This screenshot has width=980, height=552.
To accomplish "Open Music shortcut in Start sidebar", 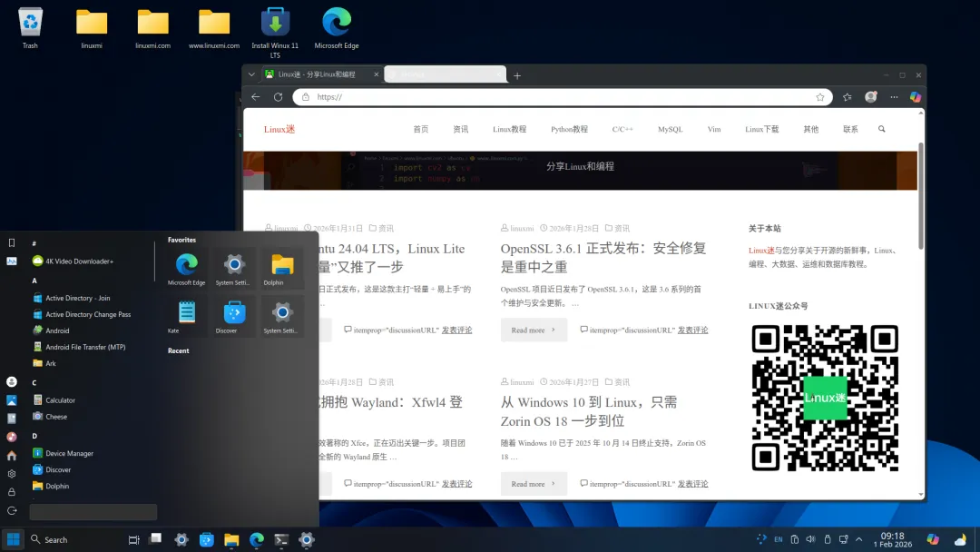I will tap(11, 437).
